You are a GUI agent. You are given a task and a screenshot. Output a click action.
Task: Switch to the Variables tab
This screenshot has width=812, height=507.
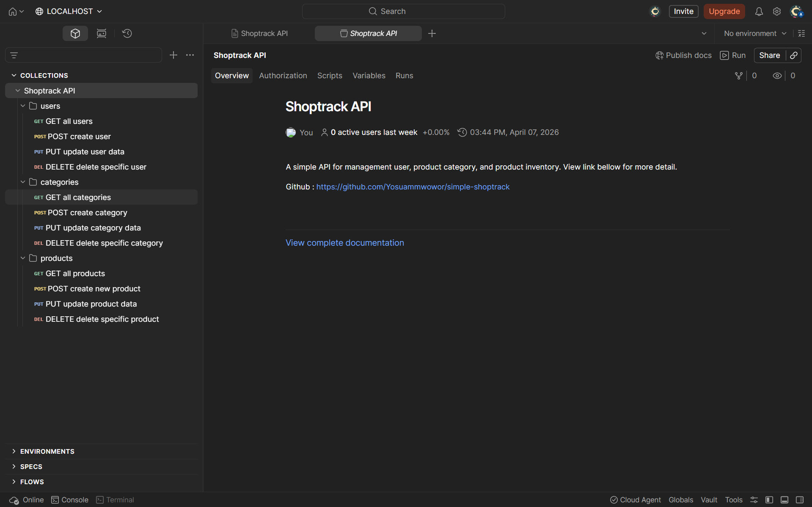coord(369,76)
